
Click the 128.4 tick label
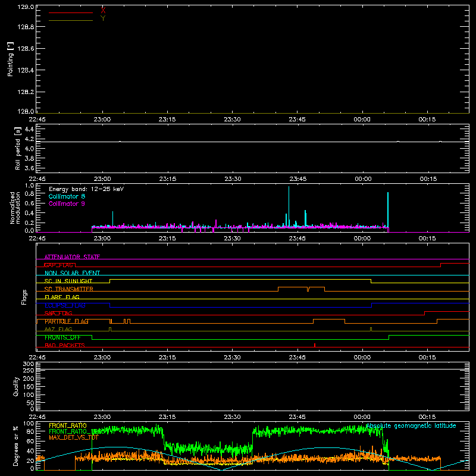(x=26, y=70)
